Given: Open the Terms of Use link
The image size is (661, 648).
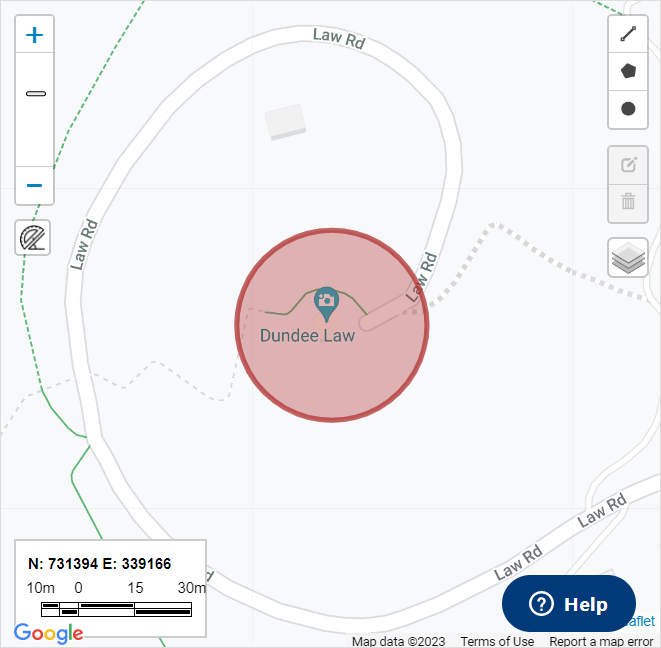Looking at the screenshot, I should 497,641.
